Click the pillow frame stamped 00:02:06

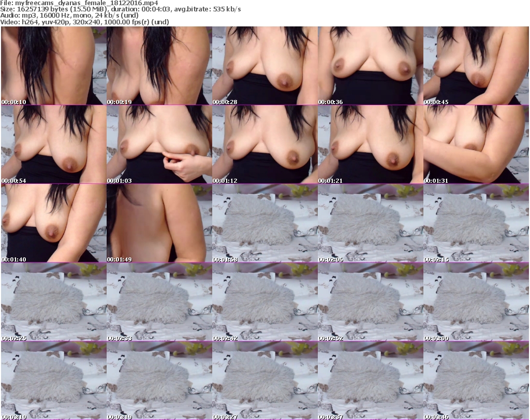pyautogui.click(x=371, y=223)
